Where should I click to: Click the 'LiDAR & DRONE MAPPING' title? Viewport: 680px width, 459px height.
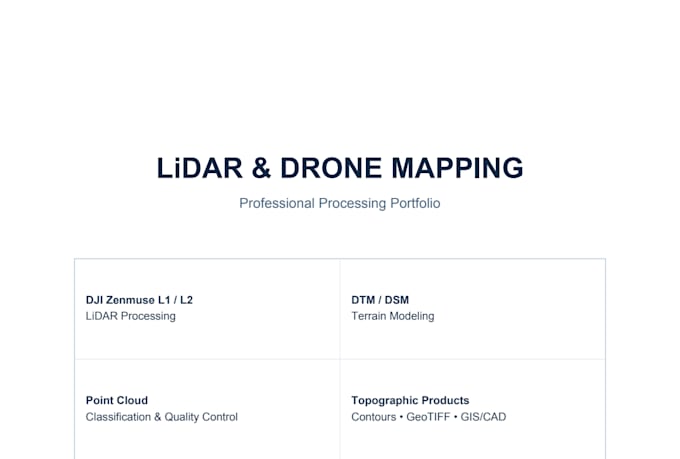pos(340,168)
